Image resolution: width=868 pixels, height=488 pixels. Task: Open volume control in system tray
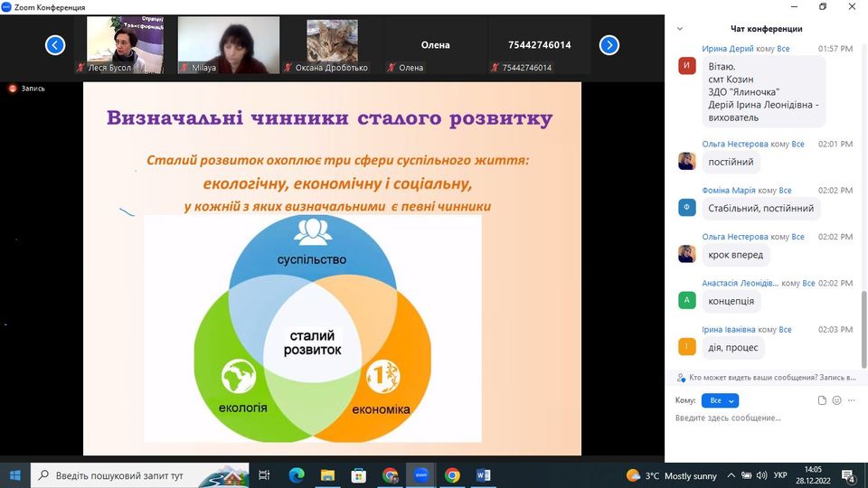click(761, 475)
